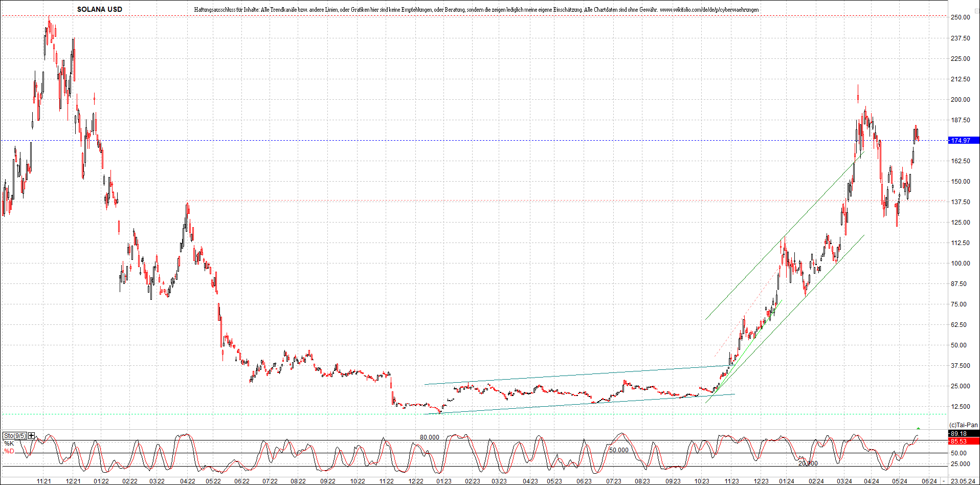Screen dimensions: 980x485
Task: Click the 112.50 price axis label
Action: (960, 243)
